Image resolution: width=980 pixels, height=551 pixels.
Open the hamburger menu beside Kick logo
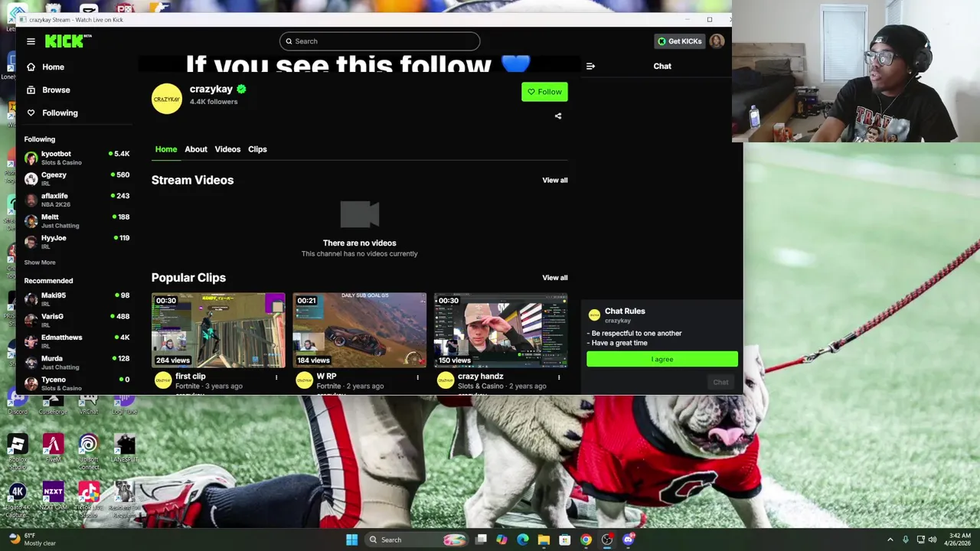[31, 41]
